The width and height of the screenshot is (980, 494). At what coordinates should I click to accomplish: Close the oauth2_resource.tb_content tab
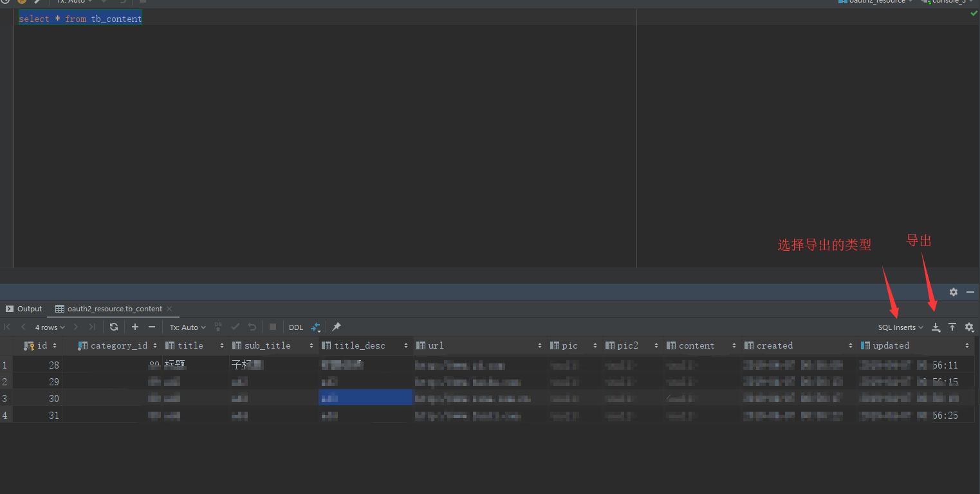[x=171, y=309]
